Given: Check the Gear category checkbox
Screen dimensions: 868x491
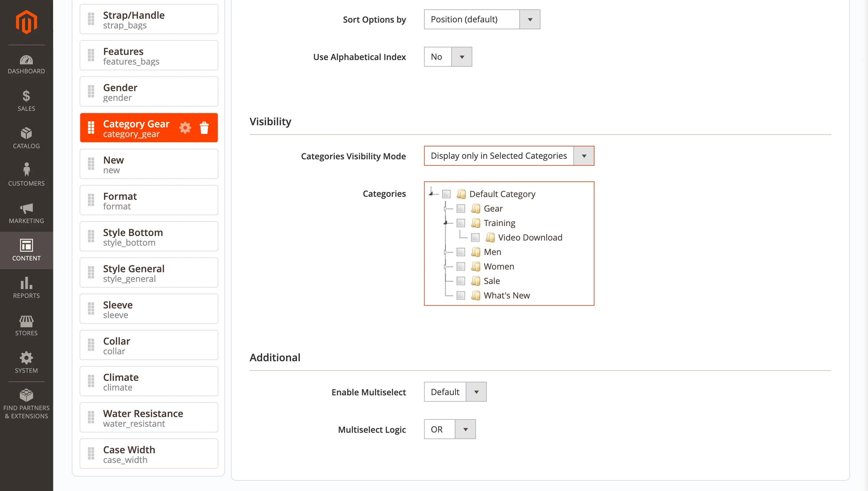Looking at the screenshot, I should coord(461,209).
